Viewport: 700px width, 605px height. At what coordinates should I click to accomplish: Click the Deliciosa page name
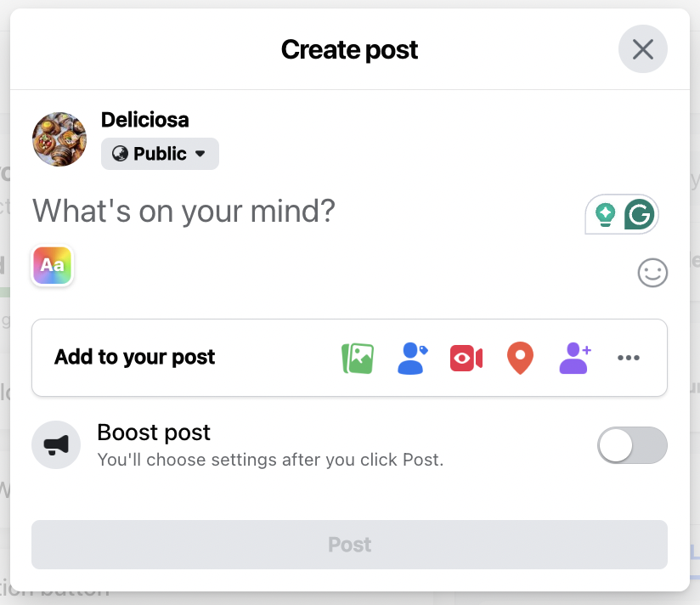(x=144, y=120)
